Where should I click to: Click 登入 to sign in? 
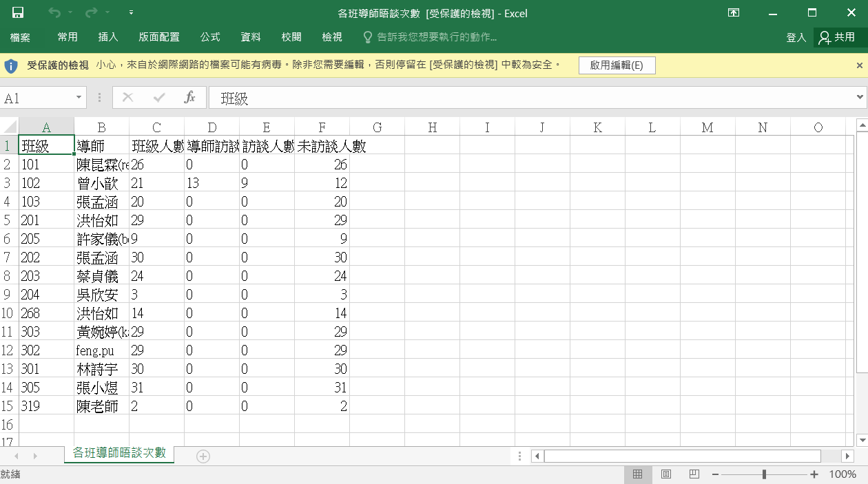(x=796, y=38)
